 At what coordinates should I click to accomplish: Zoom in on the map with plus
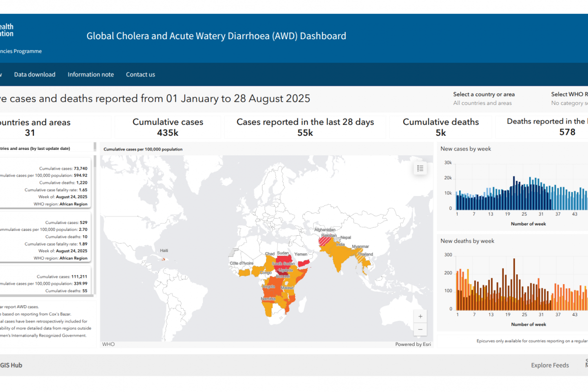point(420,316)
